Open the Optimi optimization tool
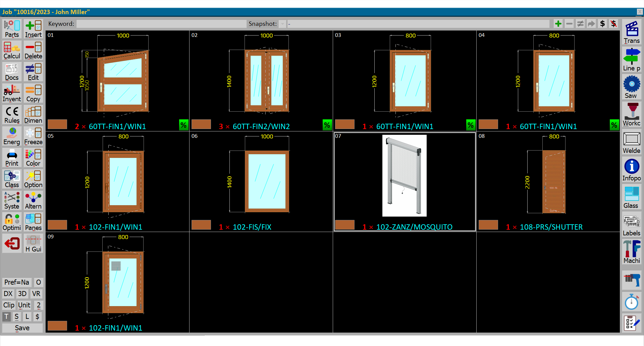 (12, 222)
